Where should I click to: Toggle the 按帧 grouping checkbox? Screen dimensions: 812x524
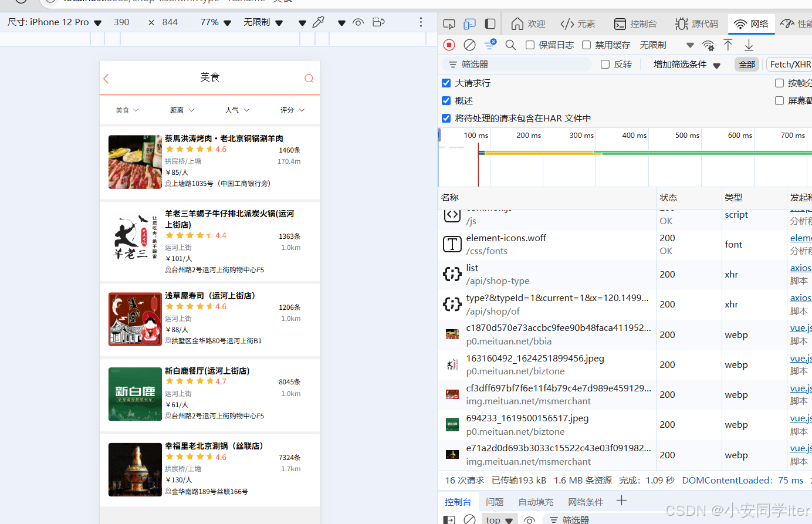(x=779, y=83)
